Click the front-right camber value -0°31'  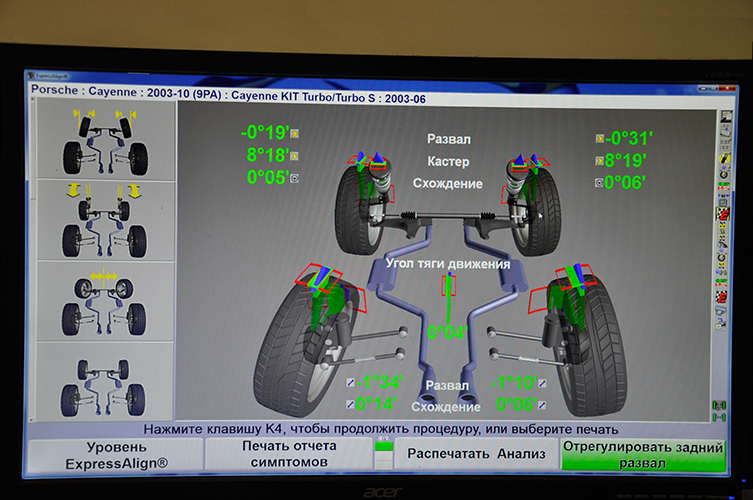pyautogui.click(x=629, y=138)
